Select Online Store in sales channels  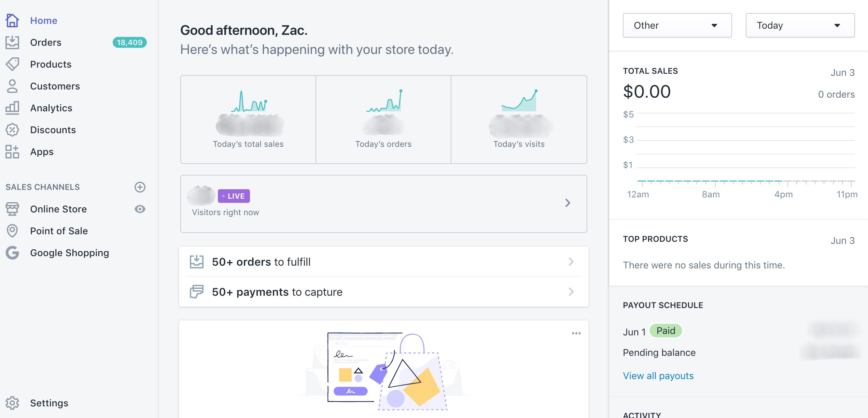(x=59, y=209)
